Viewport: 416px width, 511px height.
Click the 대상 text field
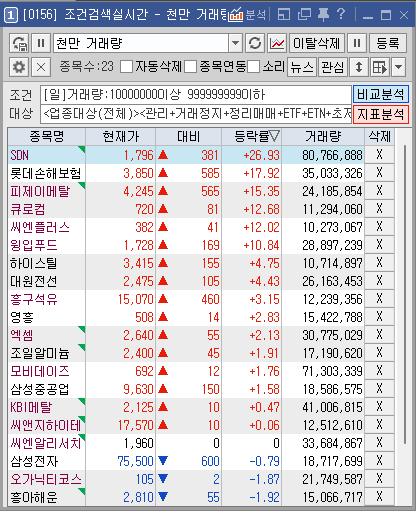click(196, 114)
